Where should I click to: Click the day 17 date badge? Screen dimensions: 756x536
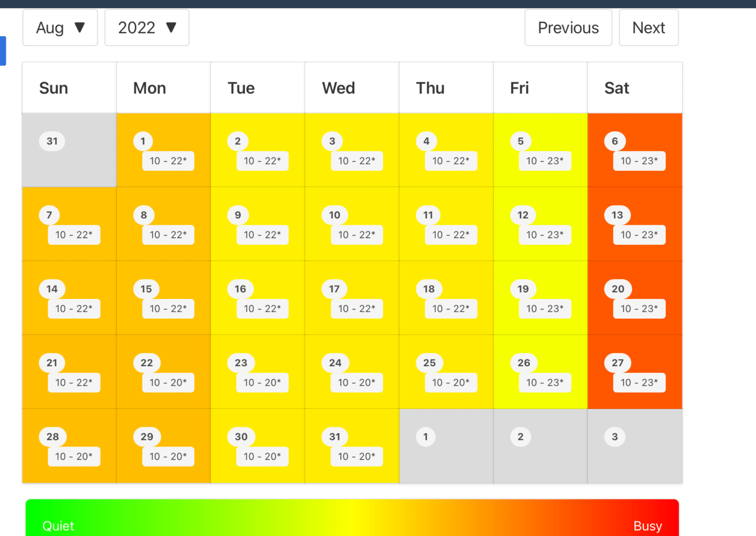pos(334,289)
